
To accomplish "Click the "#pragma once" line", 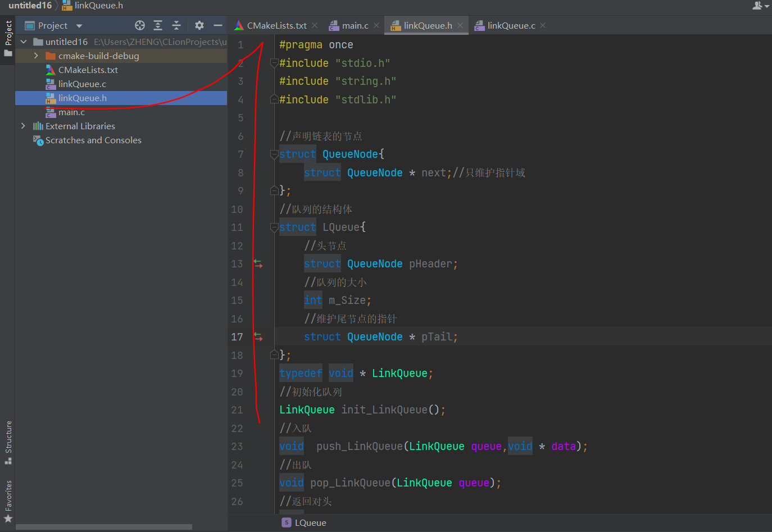I will [x=316, y=44].
